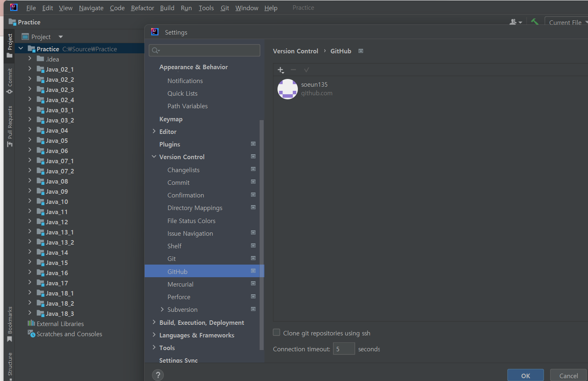Open the Pull Requests tool window
This screenshot has width=588, height=381.
[x=9, y=126]
